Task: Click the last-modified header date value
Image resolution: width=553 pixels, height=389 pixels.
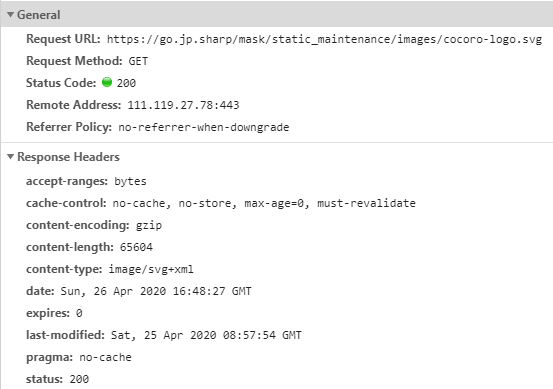Action: [x=206, y=335]
